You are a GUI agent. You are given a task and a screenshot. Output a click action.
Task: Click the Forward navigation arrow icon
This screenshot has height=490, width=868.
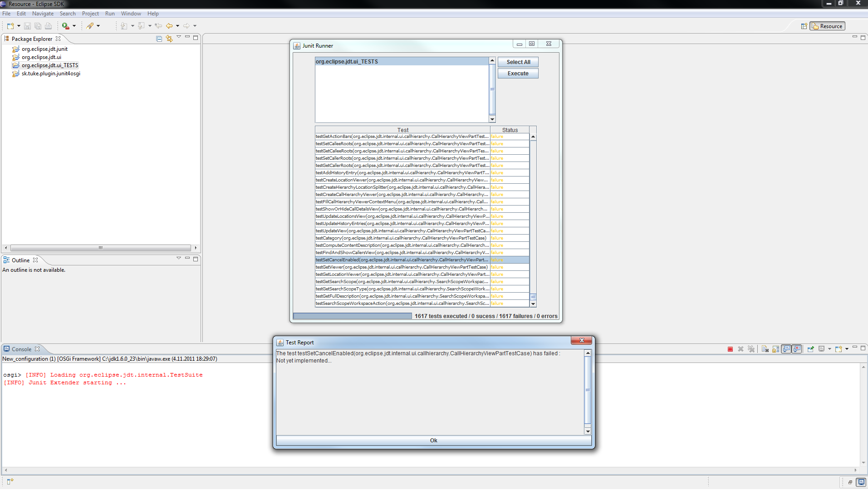tap(186, 26)
